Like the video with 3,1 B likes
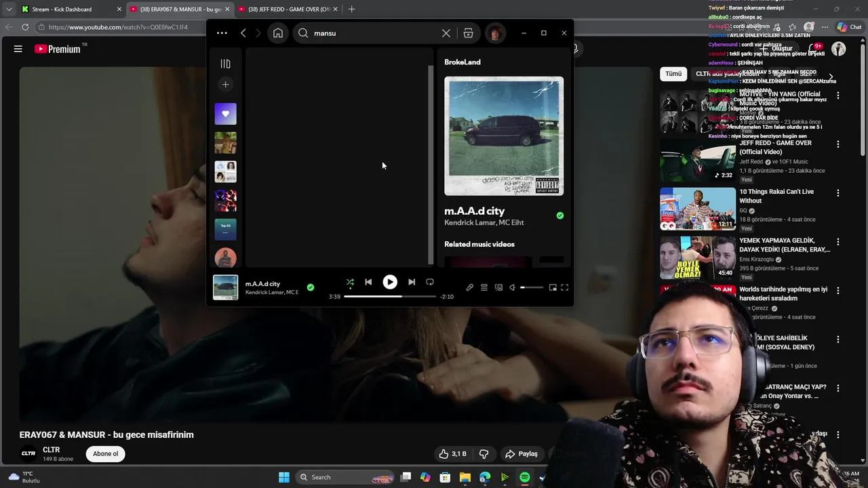Image resolution: width=868 pixels, height=488 pixels. (x=453, y=454)
